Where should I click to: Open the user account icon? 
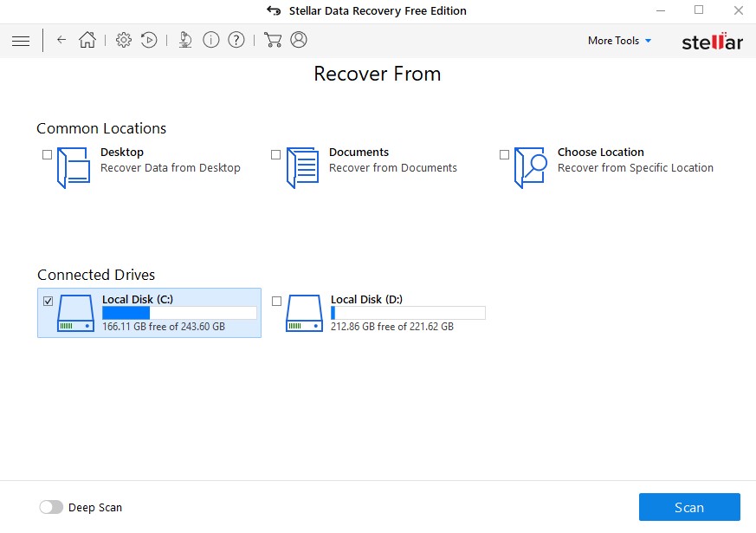299,40
